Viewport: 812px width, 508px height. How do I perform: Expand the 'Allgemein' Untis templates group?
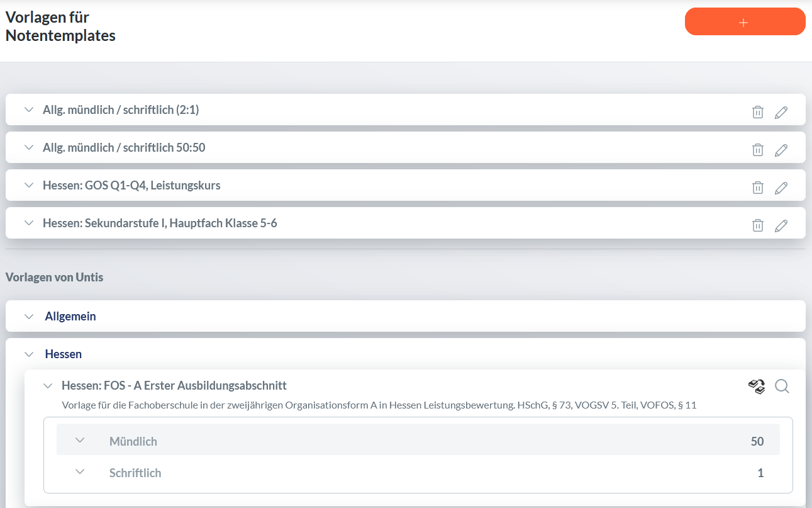click(x=29, y=316)
